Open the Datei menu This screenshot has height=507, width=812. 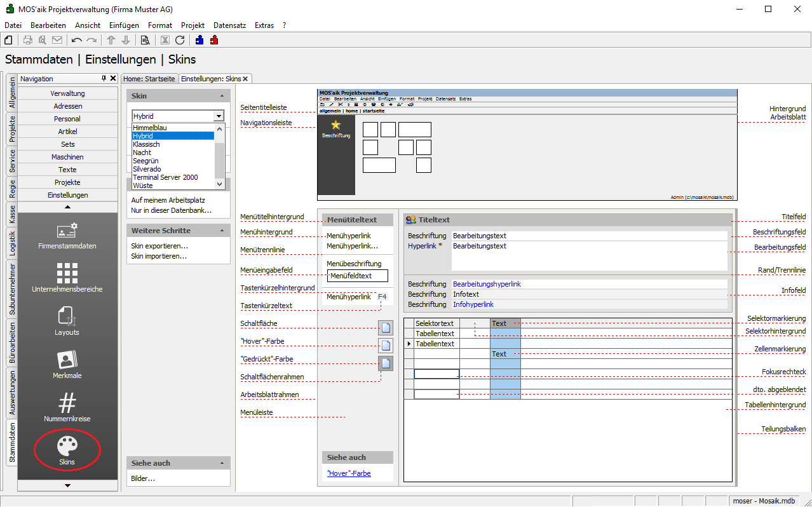coord(13,25)
